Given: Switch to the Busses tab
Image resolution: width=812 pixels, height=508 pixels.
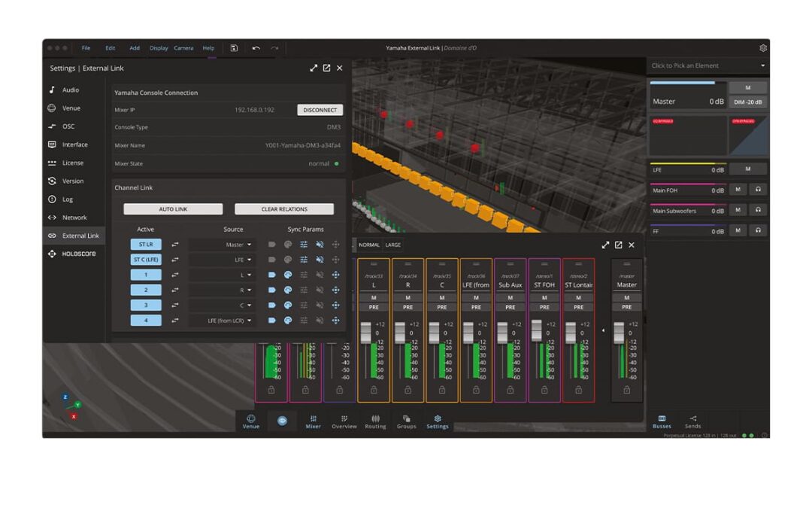Looking at the screenshot, I should pos(662,422).
